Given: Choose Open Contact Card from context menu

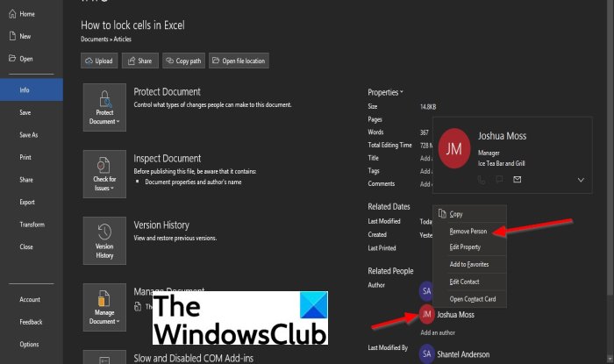Looking at the screenshot, I should [469, 298].
